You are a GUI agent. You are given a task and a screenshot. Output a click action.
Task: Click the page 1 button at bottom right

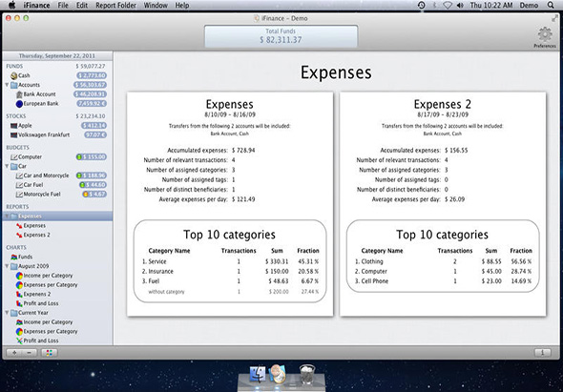543,353
